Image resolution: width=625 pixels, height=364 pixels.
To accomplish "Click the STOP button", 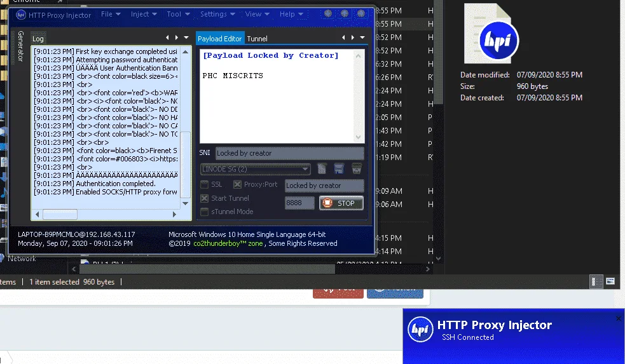I will point(341,203).
